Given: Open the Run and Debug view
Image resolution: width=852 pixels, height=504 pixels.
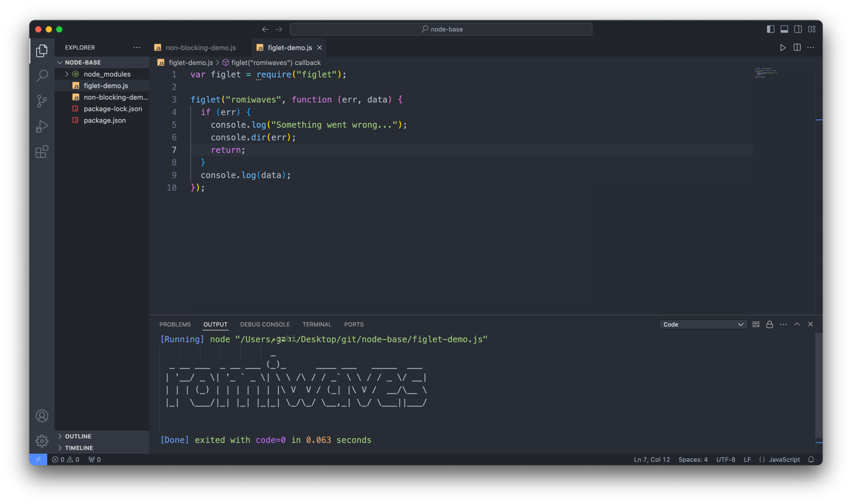Looking at the screenshot, I should coord(42,126).
